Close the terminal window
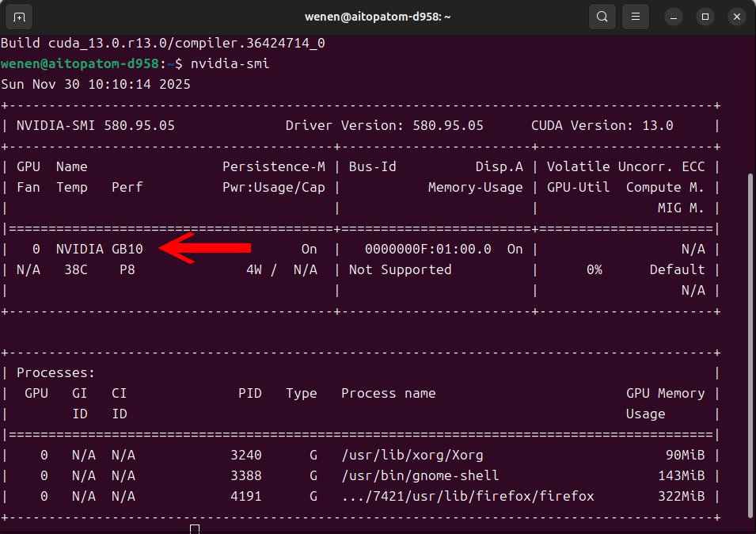Screen dimensions: 756x534 (x=736, y=17)
